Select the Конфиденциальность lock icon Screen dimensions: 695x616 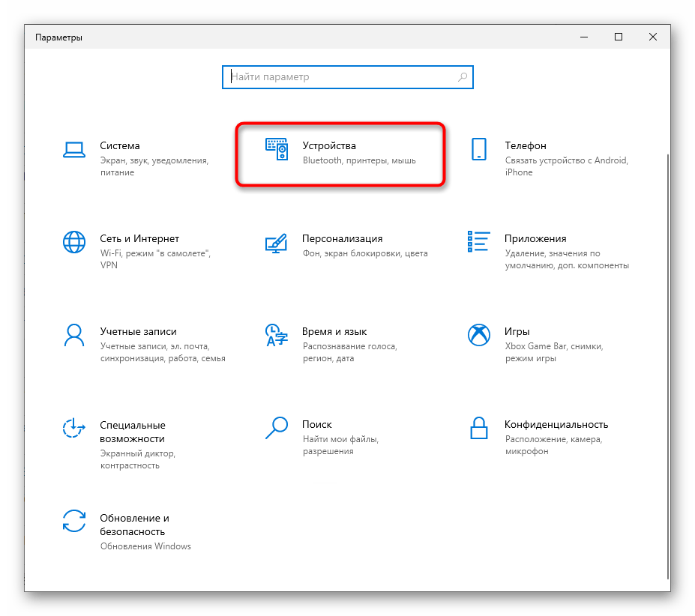[479, 428]
